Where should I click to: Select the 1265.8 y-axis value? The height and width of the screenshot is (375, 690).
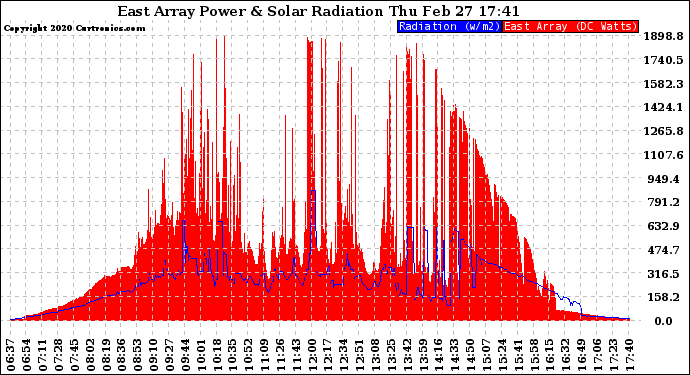(663, 131)
